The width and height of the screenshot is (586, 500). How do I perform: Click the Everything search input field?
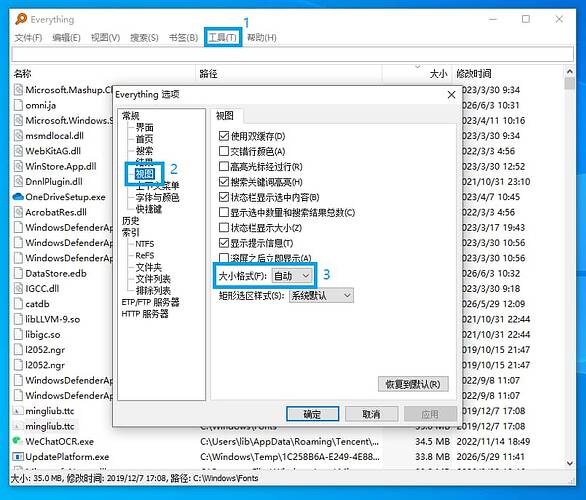[x=293, y=54]
